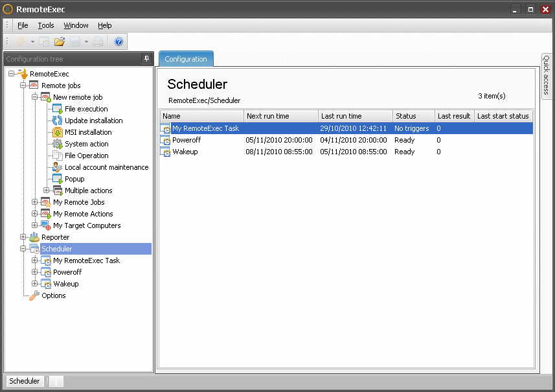This screenshot has width=555, height=392.
Task: Sort by the Status column header
Action: click(x=414, y=116)
